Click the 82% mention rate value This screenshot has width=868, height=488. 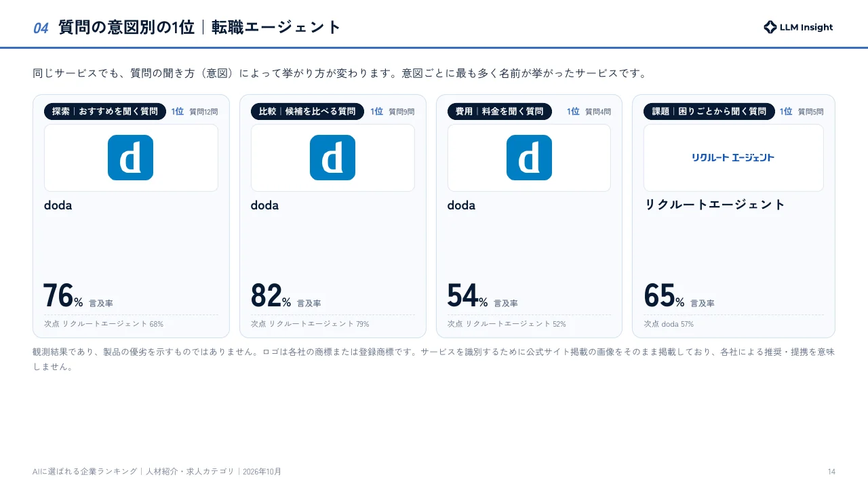coord(271,296)
